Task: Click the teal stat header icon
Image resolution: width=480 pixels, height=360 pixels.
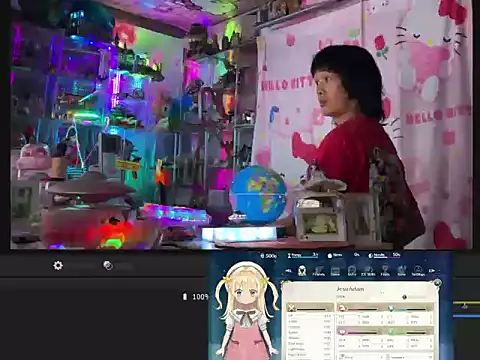Action: tap(391, 308)
